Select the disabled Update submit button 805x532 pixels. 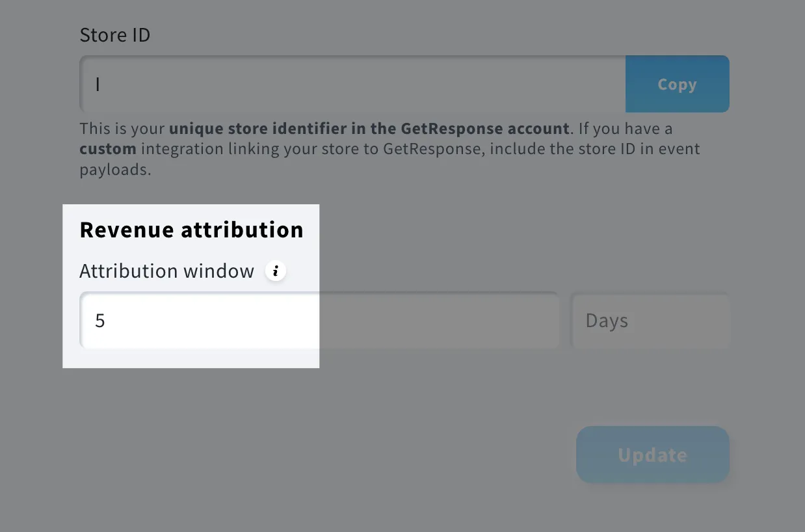click(652, 455)
